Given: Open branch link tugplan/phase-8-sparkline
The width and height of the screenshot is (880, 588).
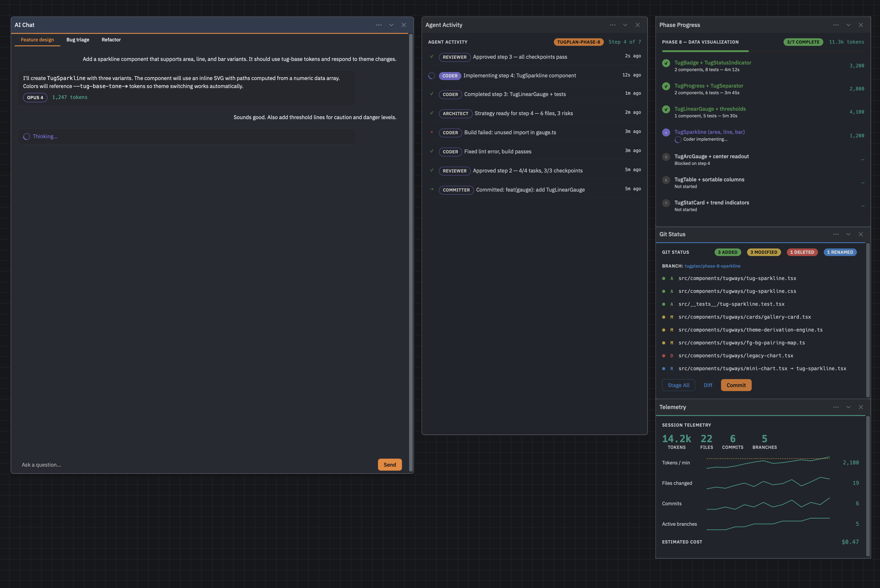Looking at the screenshot, I should coord(712,266).
